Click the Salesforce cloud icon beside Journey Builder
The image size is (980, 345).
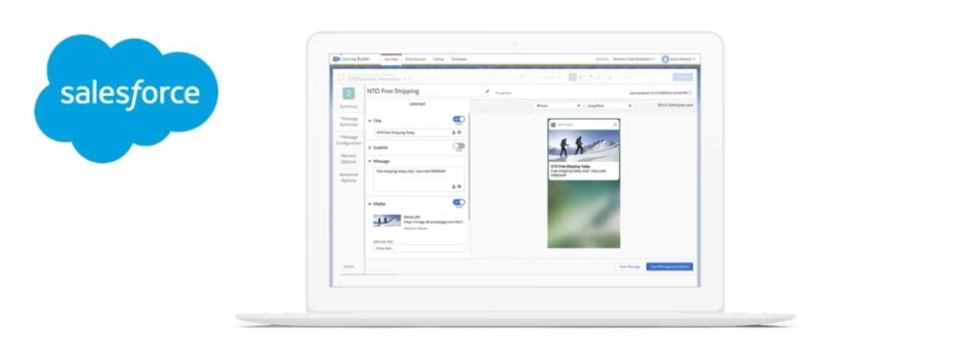336,58
